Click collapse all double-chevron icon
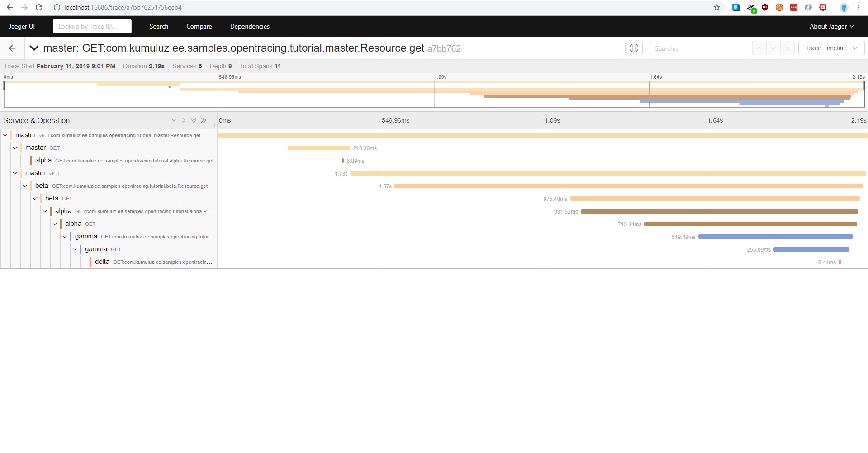868x453 pixels. pyautogui.click(x=204, y=120)
